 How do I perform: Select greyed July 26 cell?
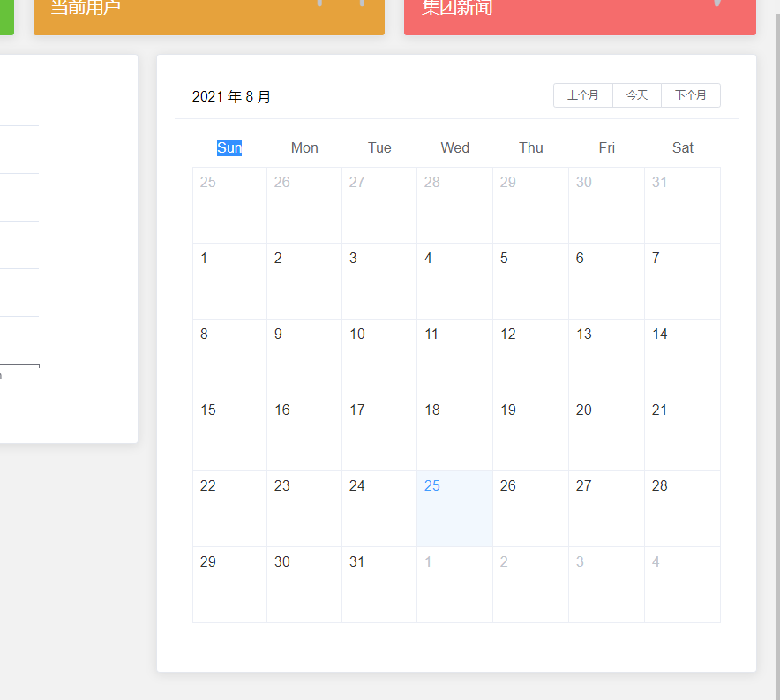pyautogui.click(x=304, y=206)
